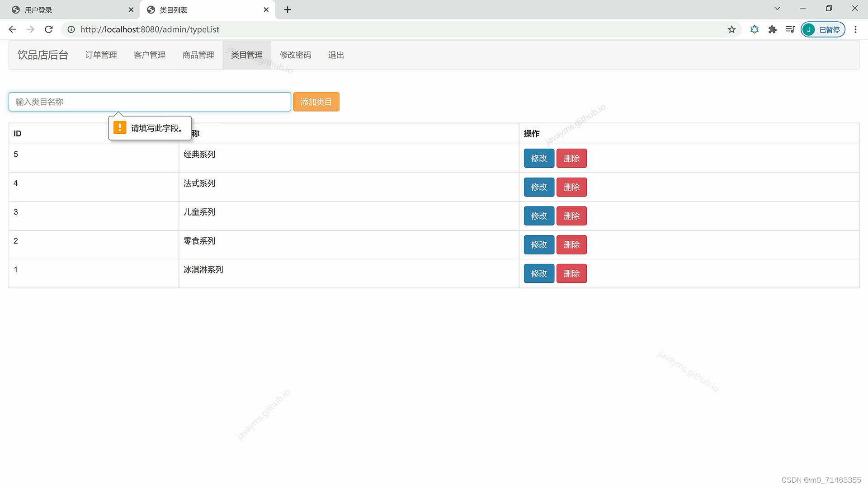
Task: Click the browser back arrow
Action: point(12,29)
